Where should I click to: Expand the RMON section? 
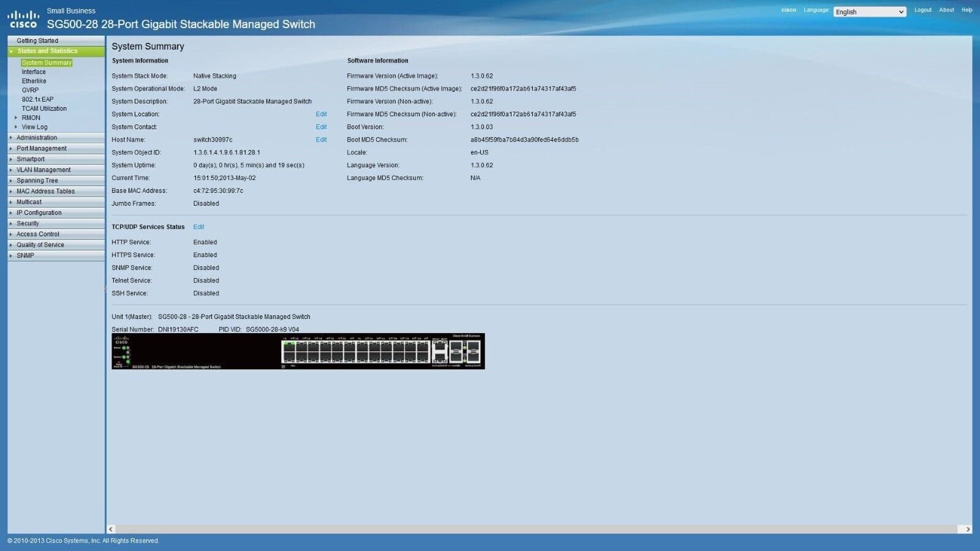(30, 118)
